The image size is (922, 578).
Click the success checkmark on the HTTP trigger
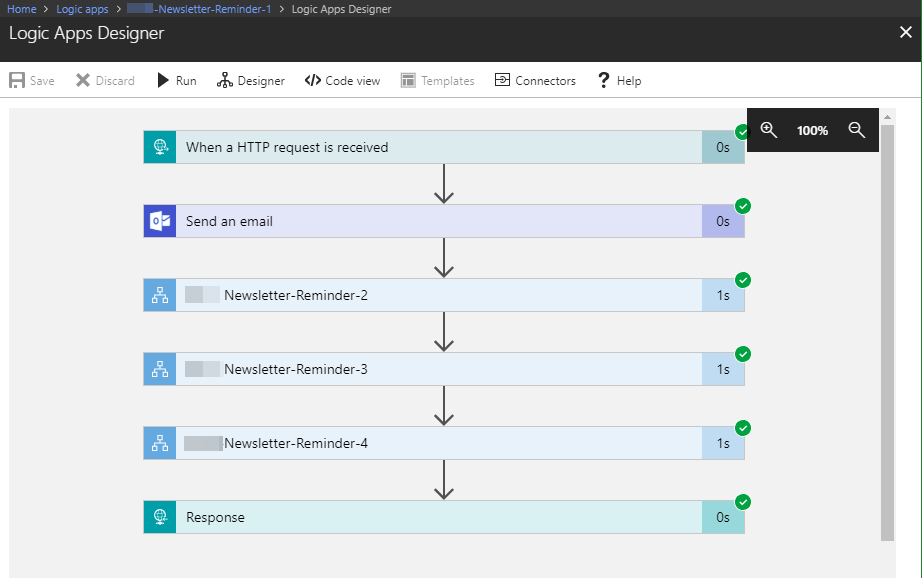click(x=741, y=132)
